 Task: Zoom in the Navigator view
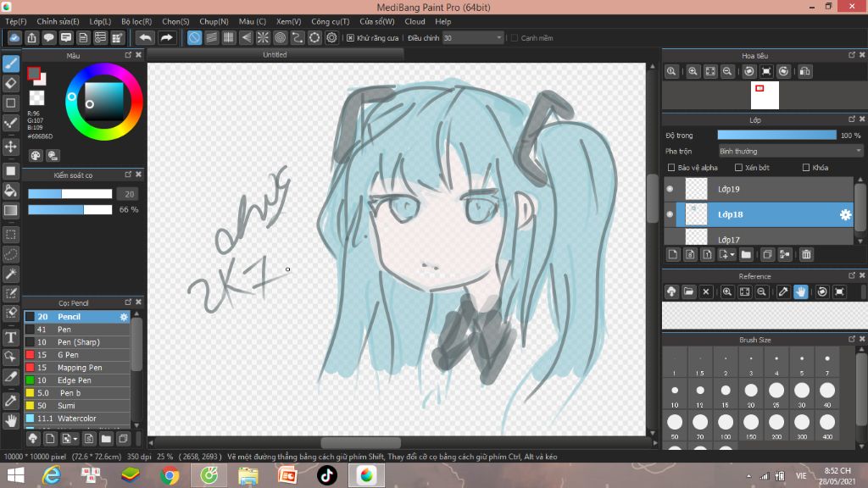pos(693,71)
